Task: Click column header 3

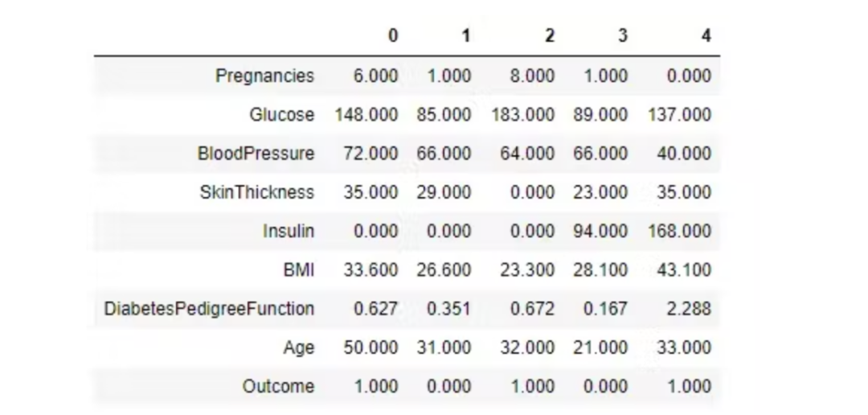Action: [623, 36]
